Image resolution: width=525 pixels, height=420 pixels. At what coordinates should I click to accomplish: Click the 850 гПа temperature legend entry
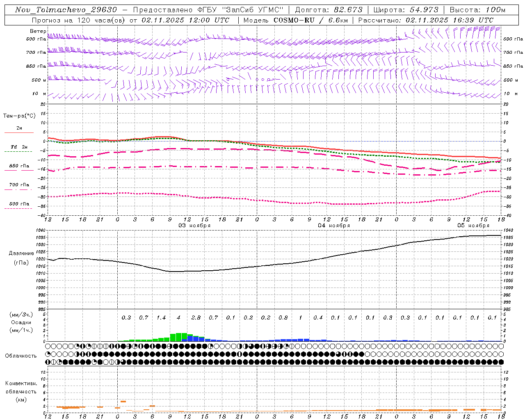(x=19, y=166)
